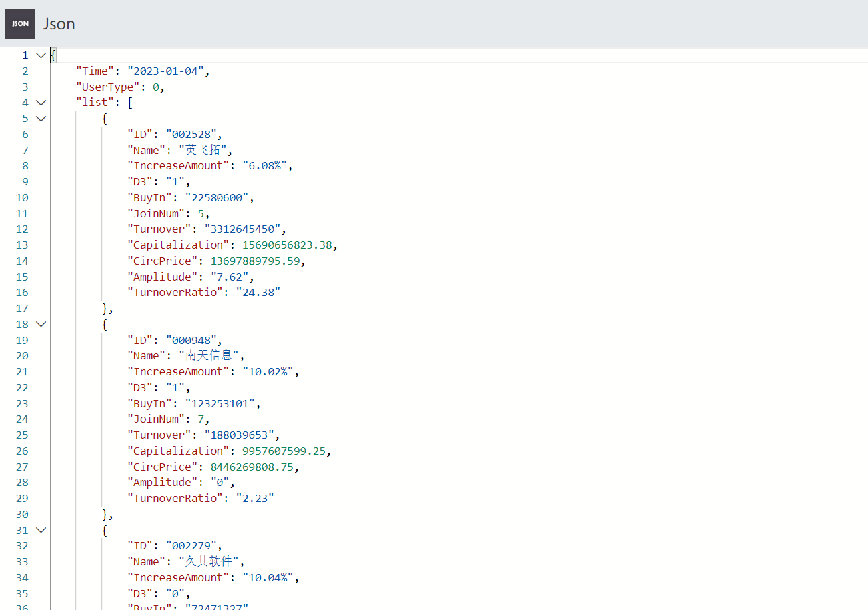
Task: Select the Amplitude value "7.62"
Action: (230, 276)
